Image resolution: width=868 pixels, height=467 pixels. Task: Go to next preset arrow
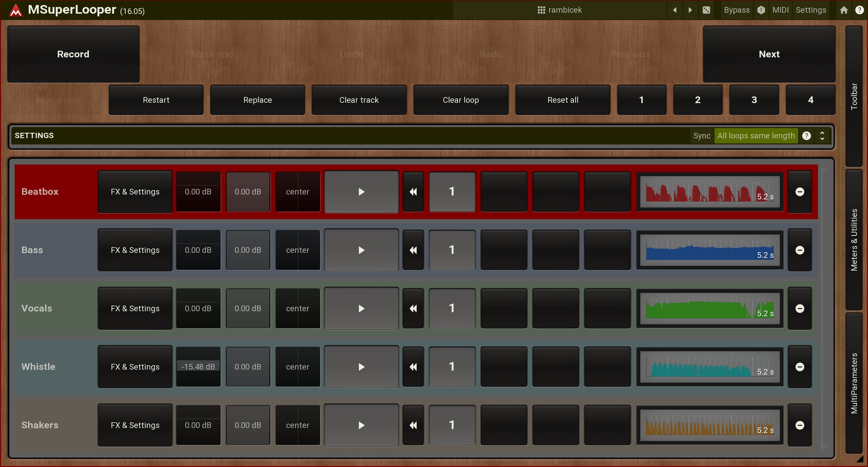point(690,10)
